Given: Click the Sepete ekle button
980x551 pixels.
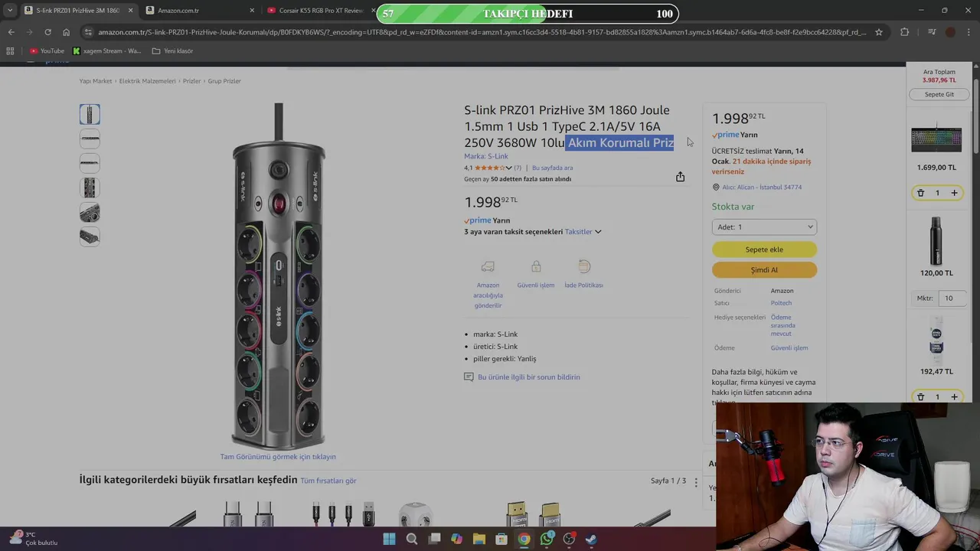Looking at the screenshot, I should click(x=764, y=249).
